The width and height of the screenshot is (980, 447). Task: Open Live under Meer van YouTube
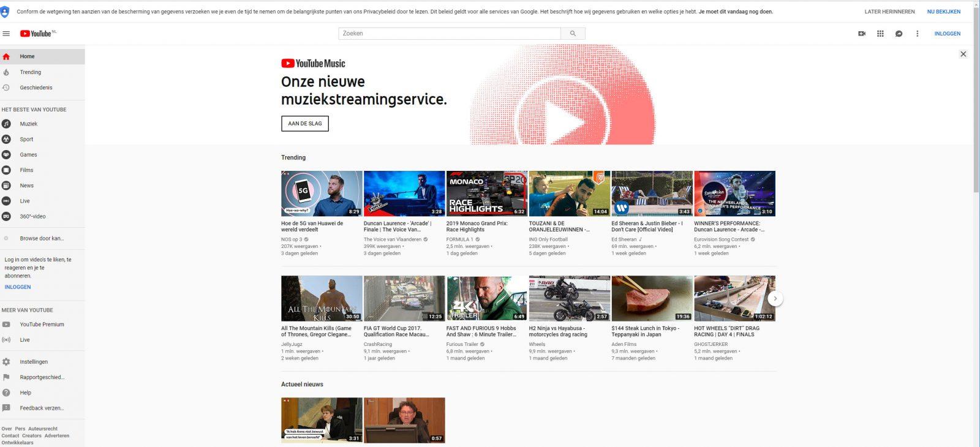coord(6,340)
